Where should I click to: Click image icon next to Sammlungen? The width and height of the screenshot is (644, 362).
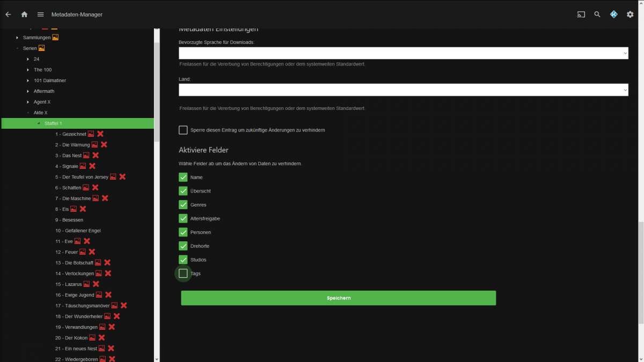click(x=55, y=38)
